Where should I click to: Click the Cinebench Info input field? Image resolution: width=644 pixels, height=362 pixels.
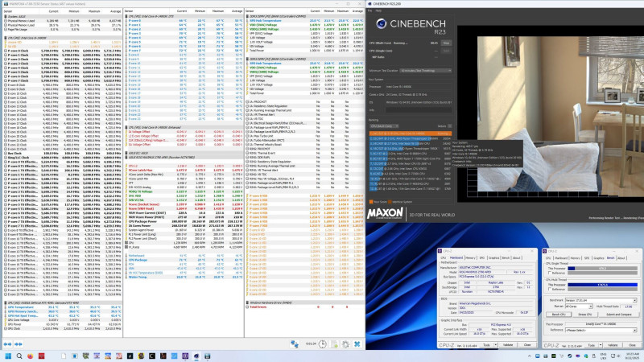pyautogui.click(x=419, y=110)
